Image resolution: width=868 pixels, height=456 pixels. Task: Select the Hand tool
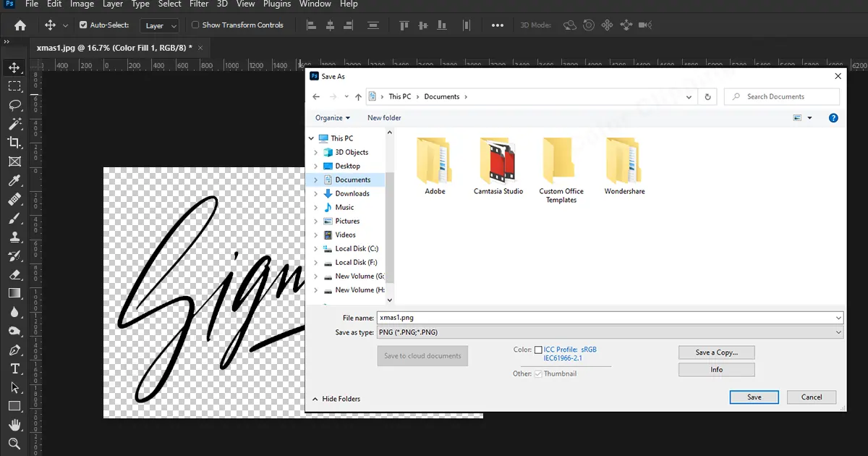click(x=14, y=425)
